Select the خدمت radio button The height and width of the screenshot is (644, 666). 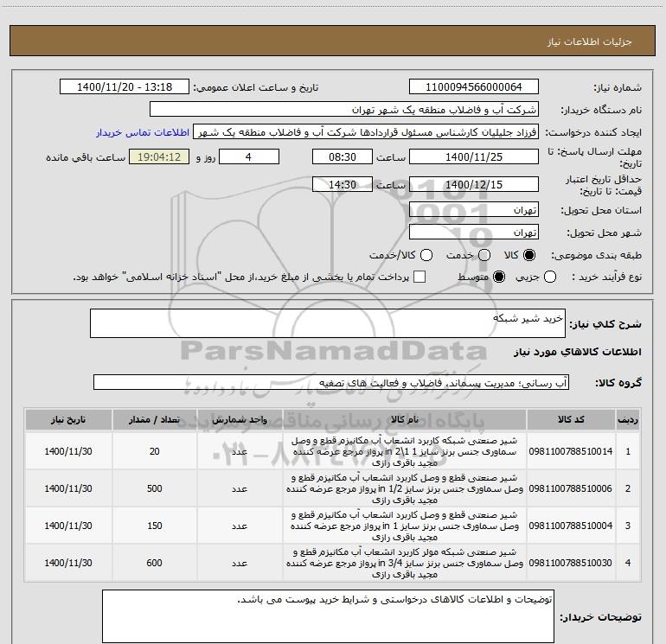[484, 255]
